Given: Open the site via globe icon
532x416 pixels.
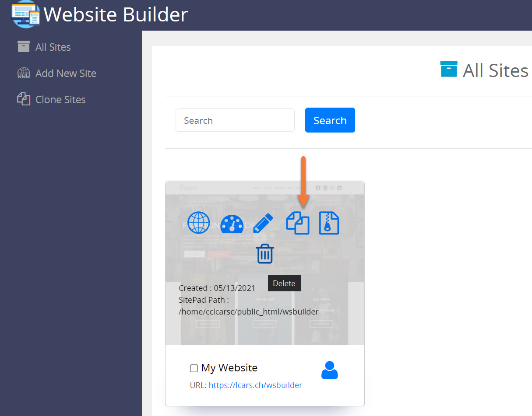Looking at the screenshot, I should tap(199, 223).
